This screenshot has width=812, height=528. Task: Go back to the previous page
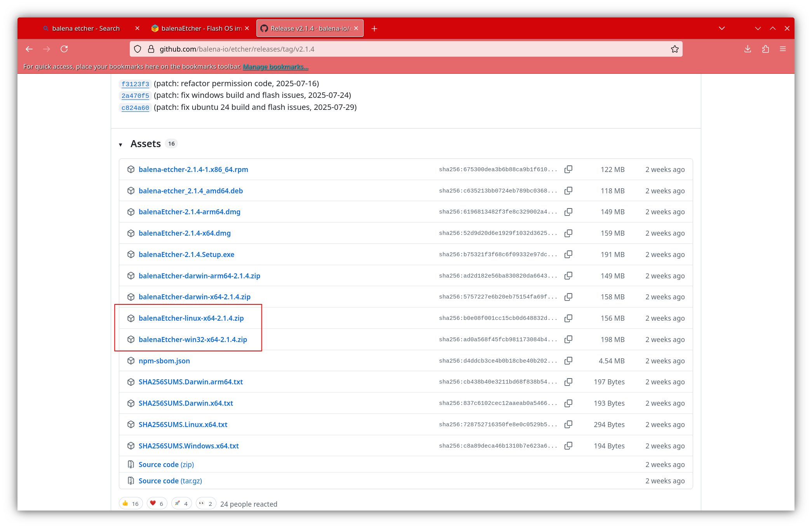[29, 49]
